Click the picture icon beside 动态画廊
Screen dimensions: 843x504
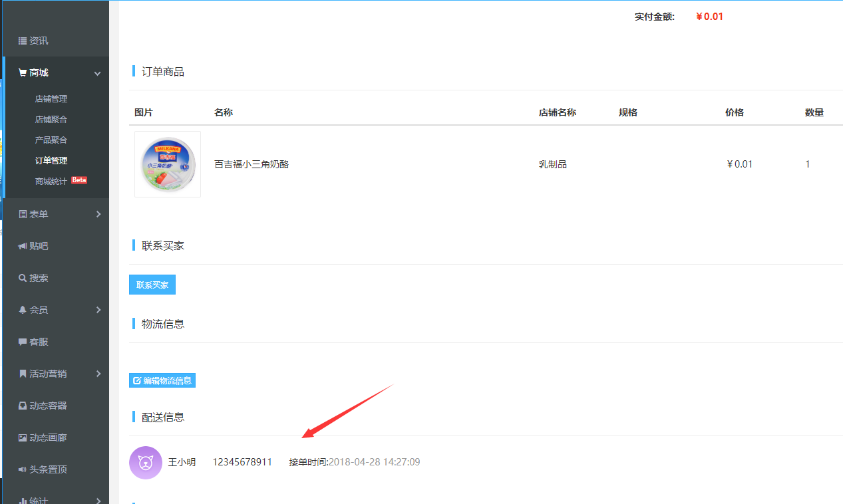(x=23, y=438)
